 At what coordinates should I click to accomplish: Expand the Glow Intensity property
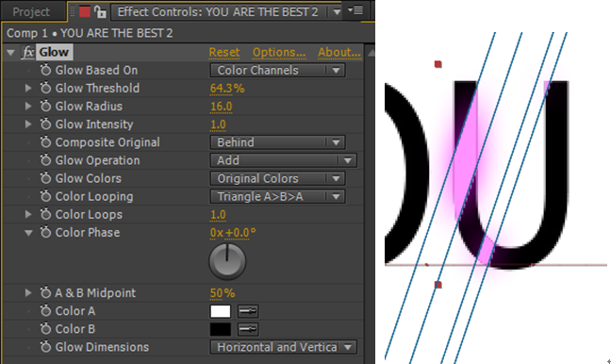(28, 124)
